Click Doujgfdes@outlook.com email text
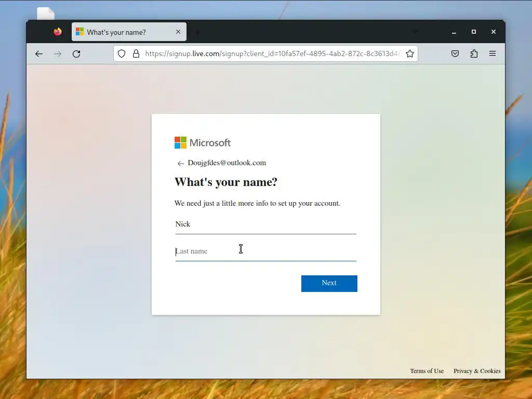 pyautogui.click(x=227, y=163)
